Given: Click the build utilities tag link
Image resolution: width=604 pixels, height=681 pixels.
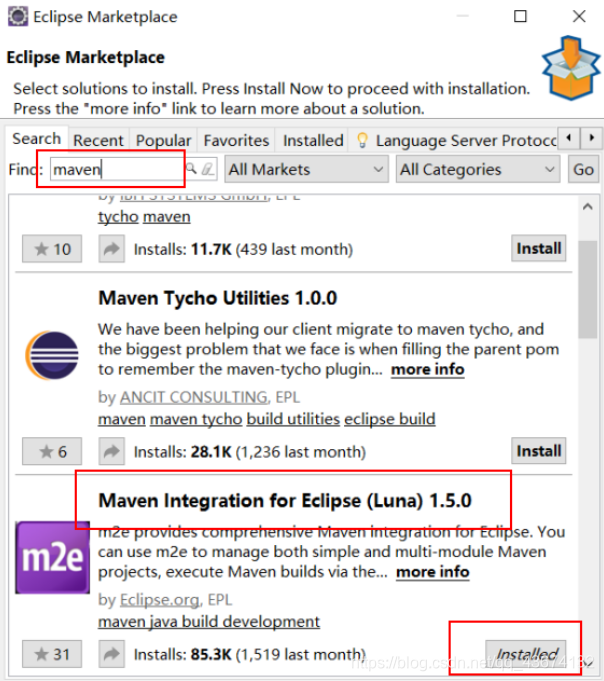Looking at the screenshot, I should pyautogui.click(x=293, y=419).
